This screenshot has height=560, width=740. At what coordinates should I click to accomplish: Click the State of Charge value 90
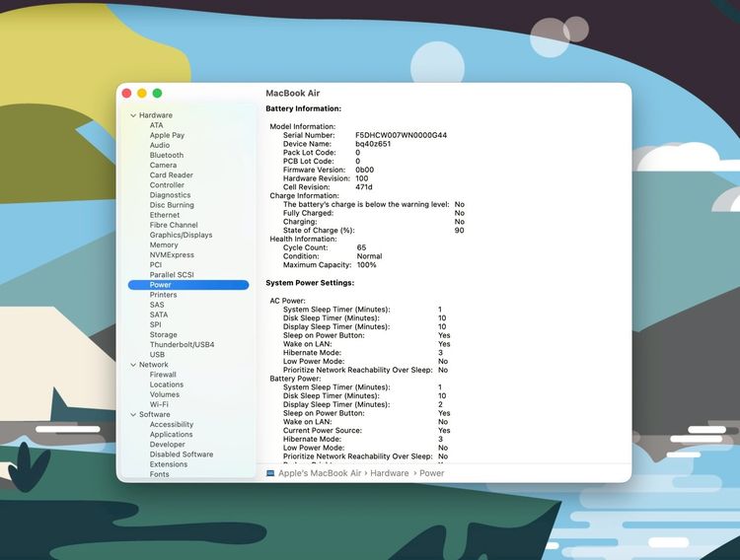click(x=459, y=231)
